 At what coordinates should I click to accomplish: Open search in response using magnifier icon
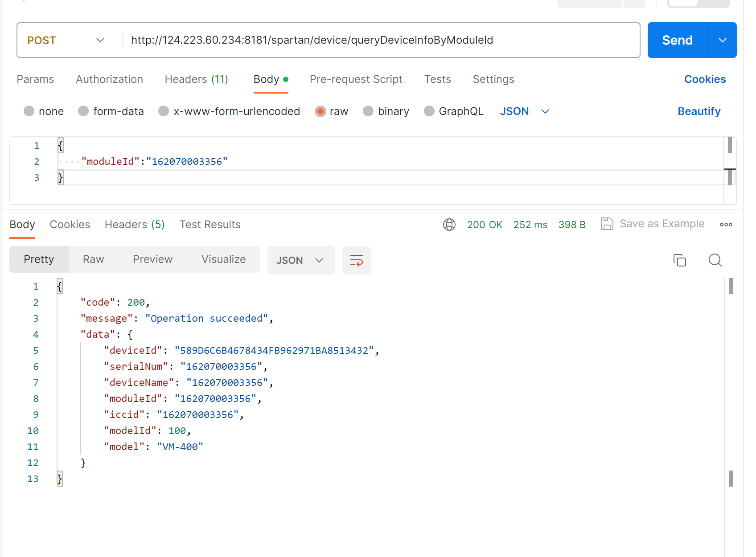coord(715,260)
